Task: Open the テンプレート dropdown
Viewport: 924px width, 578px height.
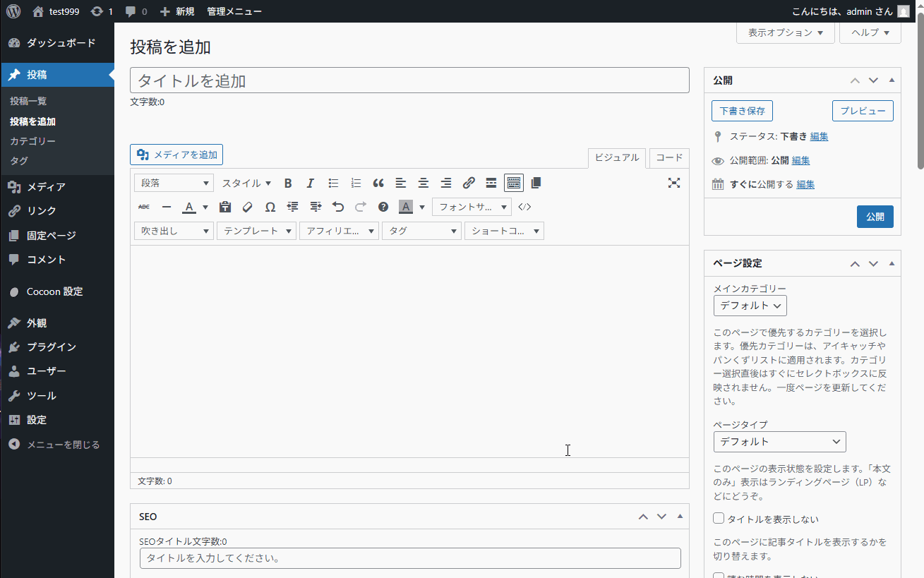Action: point(256,231)
